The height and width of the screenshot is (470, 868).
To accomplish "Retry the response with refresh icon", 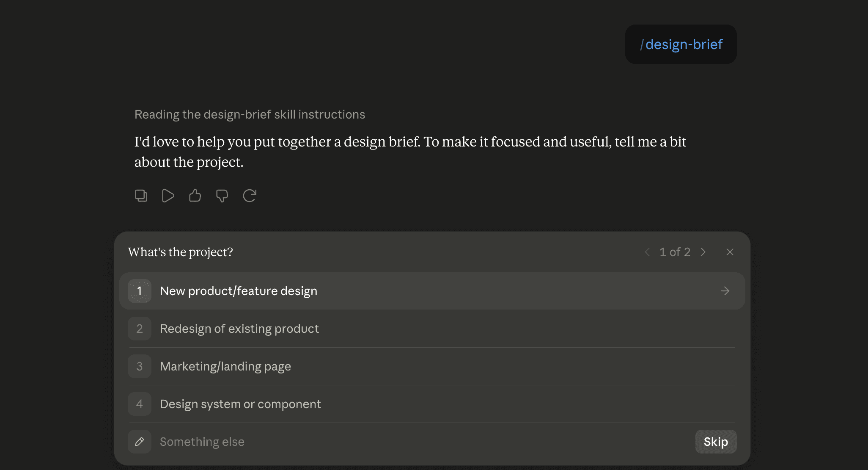I will tap(250, 196).
